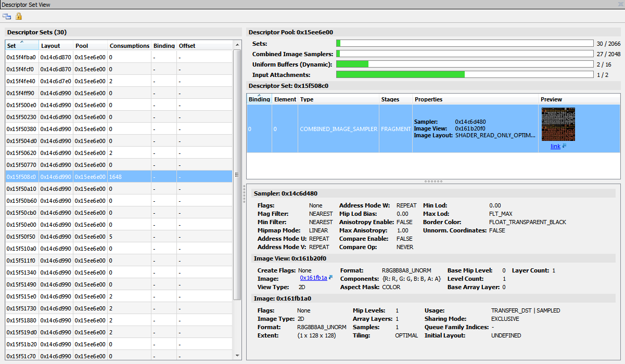Click the Input Attachments progress bar

click(x=465, y=75)
